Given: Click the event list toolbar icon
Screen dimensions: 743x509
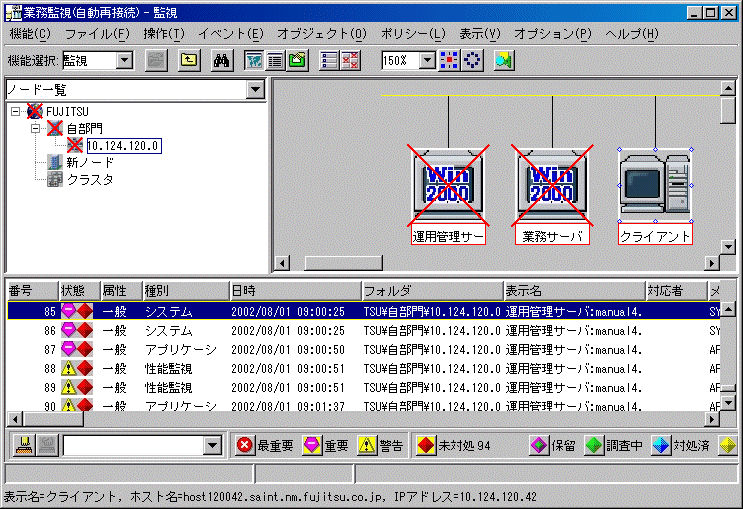Looking at the screenshot, I should [x=329, y=61].
